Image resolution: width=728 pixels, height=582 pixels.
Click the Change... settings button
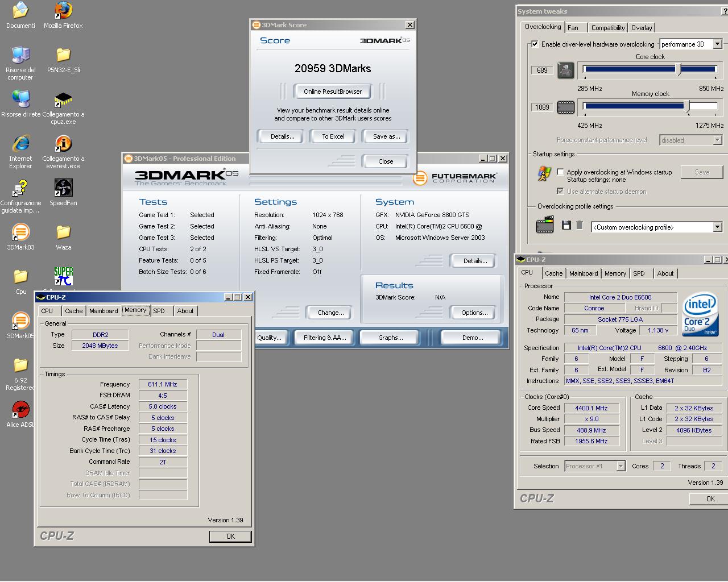tap(330, 313)
